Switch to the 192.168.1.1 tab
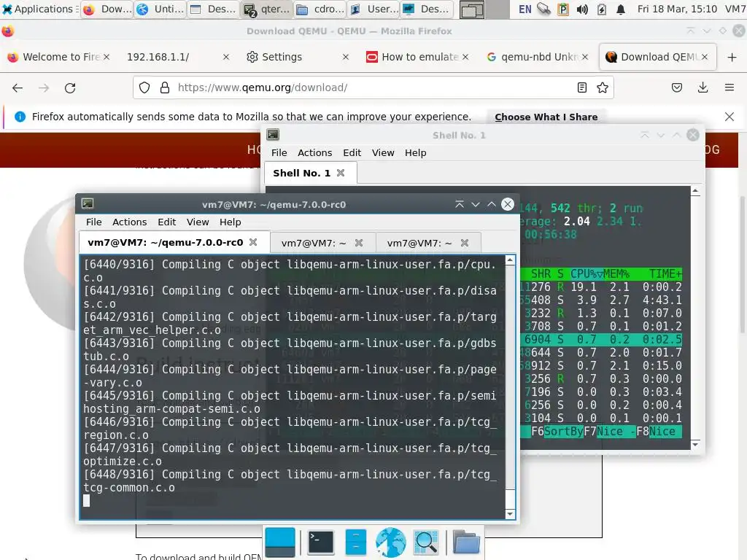The height and width of the screenshot is (560, 747). (177, 57)
